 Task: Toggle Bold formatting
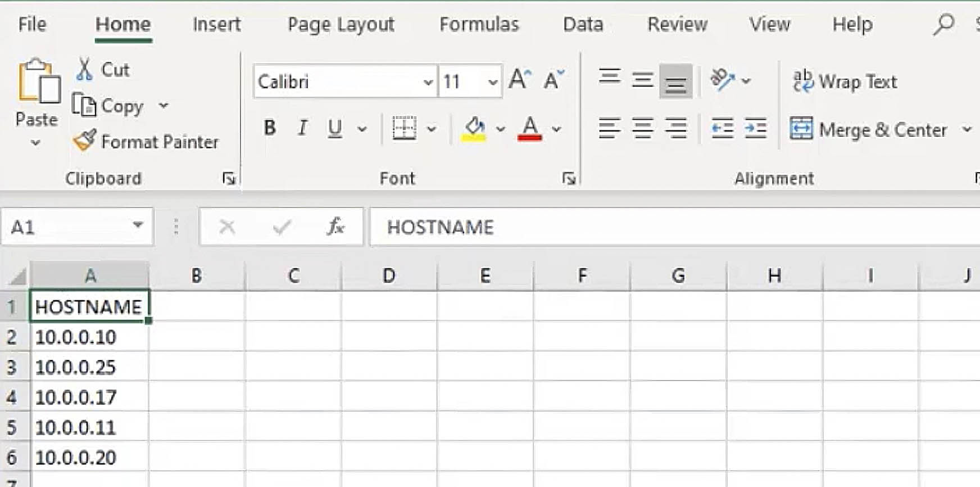[270, 129]
